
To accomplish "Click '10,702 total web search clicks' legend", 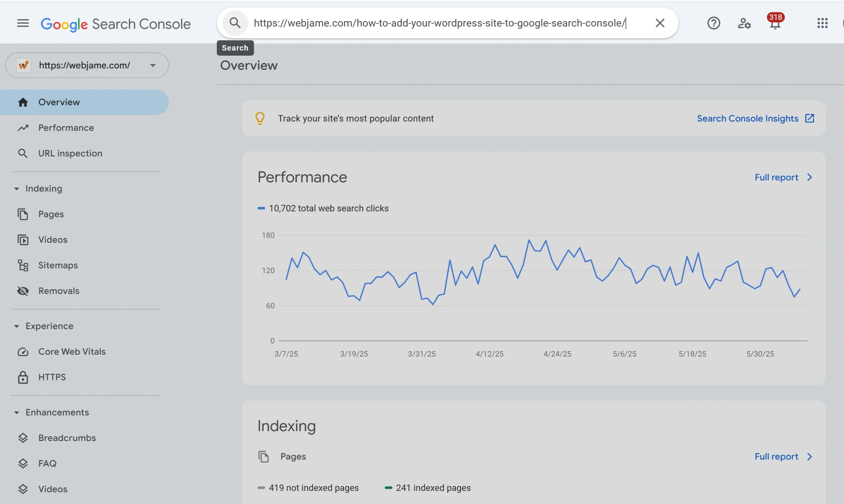I will coord(323,208).
